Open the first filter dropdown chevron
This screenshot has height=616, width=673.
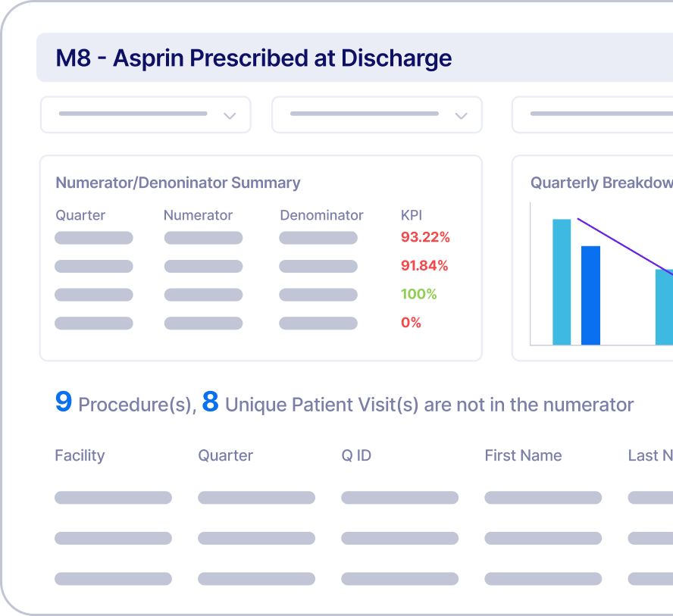230,114
